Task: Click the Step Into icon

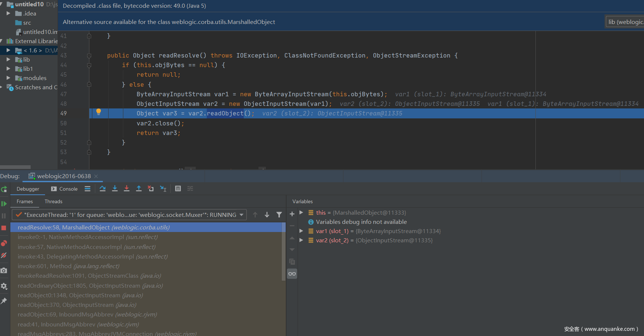Action: (115, 189)
